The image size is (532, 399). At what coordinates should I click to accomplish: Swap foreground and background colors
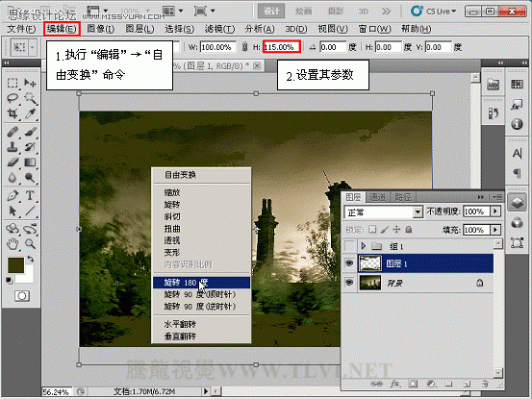(31, 259)
